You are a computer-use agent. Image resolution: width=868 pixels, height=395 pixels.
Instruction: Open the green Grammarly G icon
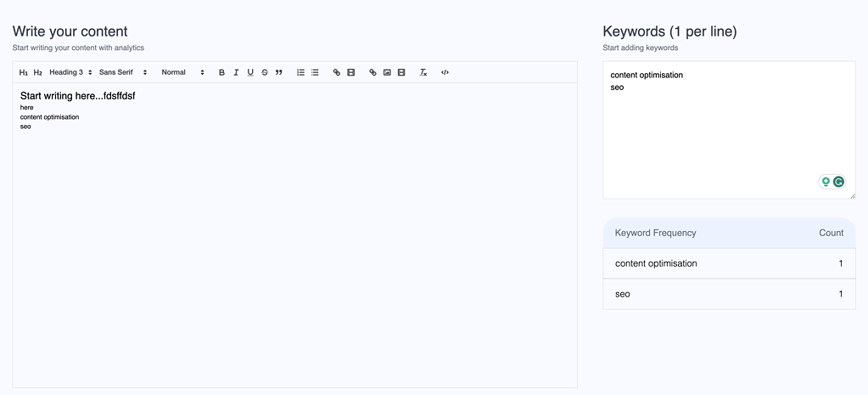pyautogui.click(x=838, y=182)
